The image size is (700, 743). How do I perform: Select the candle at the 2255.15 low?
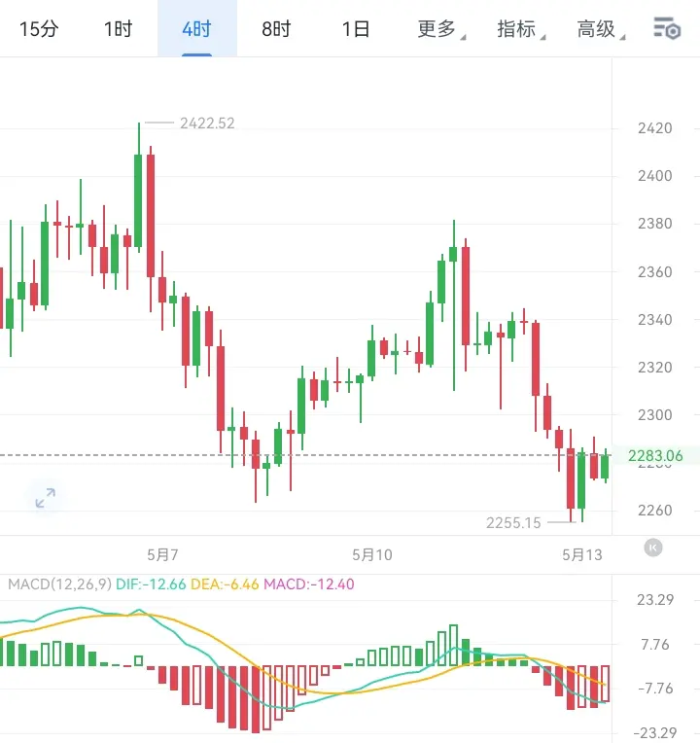point(571,476)
